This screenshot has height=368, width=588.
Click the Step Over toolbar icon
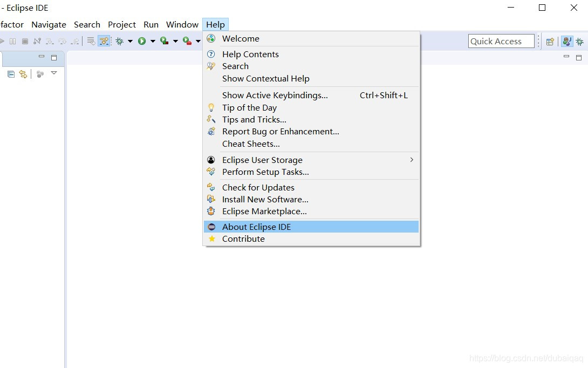pyautogui.click(x=62, y=41)
